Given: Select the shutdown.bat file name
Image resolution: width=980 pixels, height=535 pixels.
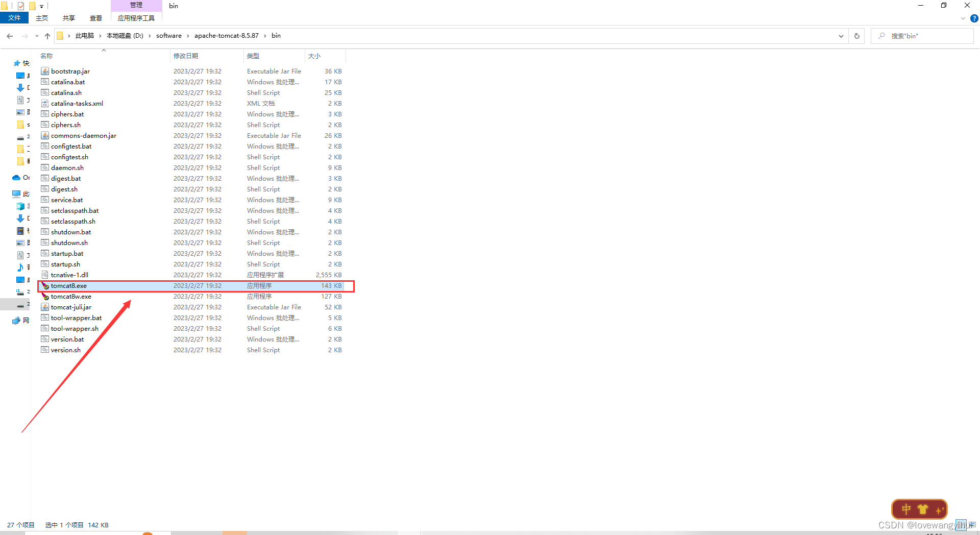Looking at the screenshot, I should coord(71,232).
